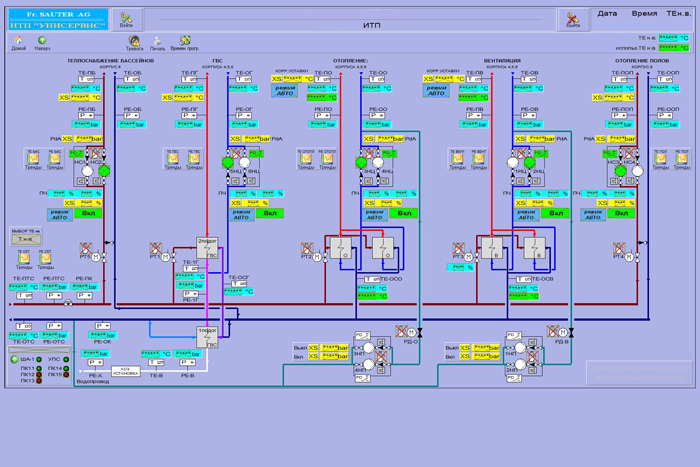Click the Печать printer icon
The width and height of the screenshot is (700, 467).
click(x=157, y=41)
